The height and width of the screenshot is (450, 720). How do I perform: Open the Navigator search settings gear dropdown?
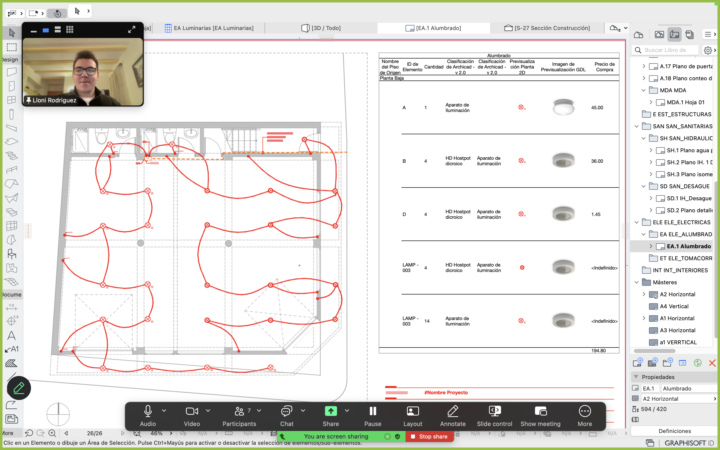pyautogui.click(x=709, y=50)
